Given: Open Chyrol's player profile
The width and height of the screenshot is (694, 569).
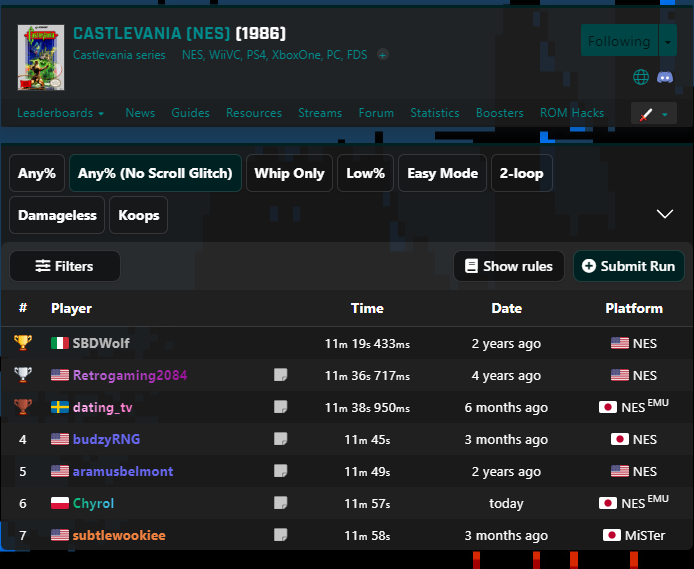Looking at the screenshot, I should pyautogui.click(x=93, y=503).
